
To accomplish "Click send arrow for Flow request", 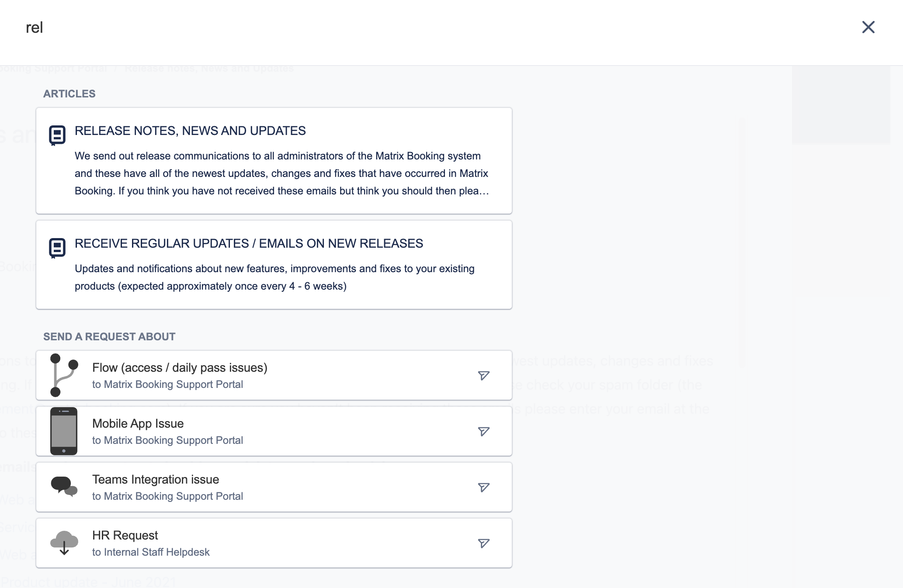I will [483, 375].
